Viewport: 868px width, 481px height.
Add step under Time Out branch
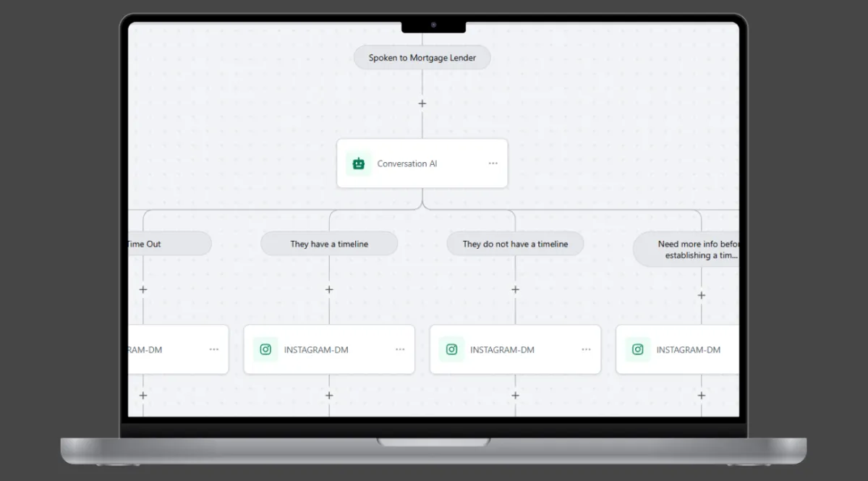[x=143, y=289]
